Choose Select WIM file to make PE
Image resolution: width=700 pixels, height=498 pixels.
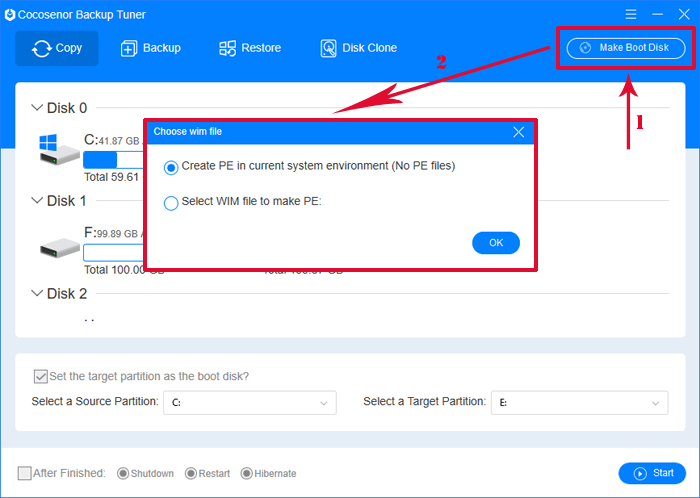point(171,203)
